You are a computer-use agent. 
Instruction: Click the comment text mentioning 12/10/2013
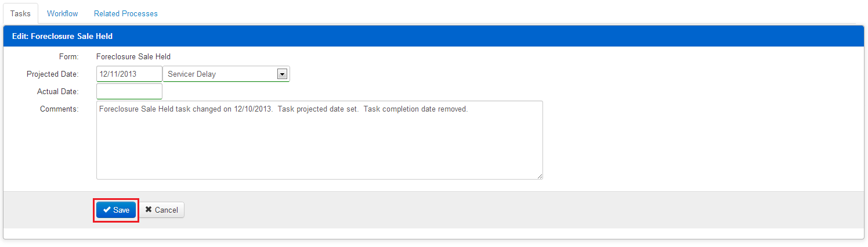click(x=283, y=109)
